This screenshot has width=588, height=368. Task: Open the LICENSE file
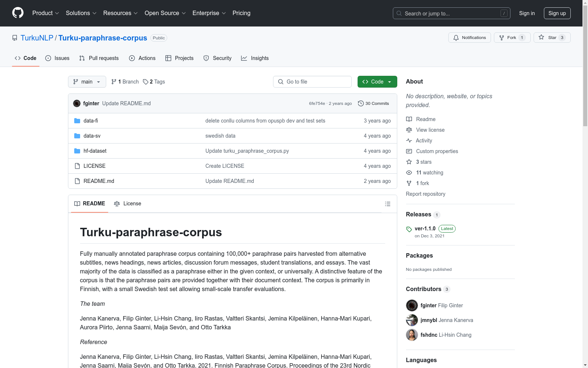click(x=94, y=166)
